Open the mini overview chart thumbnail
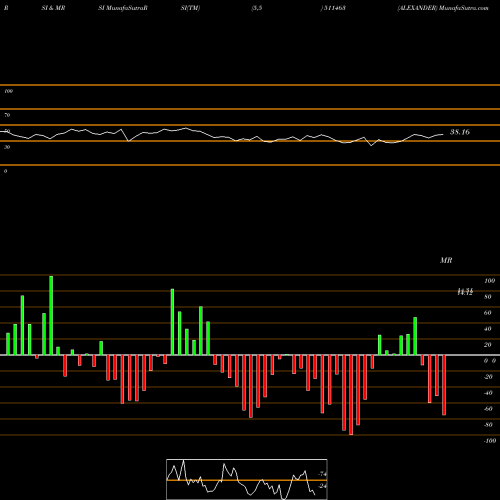 coord(247,479)
